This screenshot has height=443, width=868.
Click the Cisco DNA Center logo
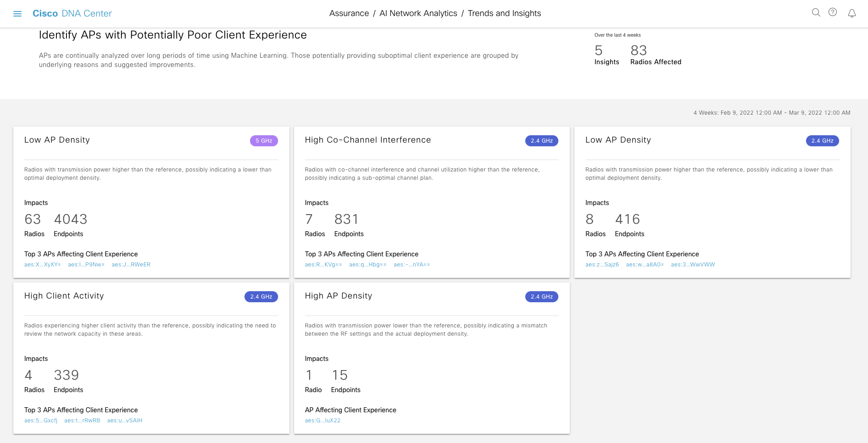tap(72, 13)
